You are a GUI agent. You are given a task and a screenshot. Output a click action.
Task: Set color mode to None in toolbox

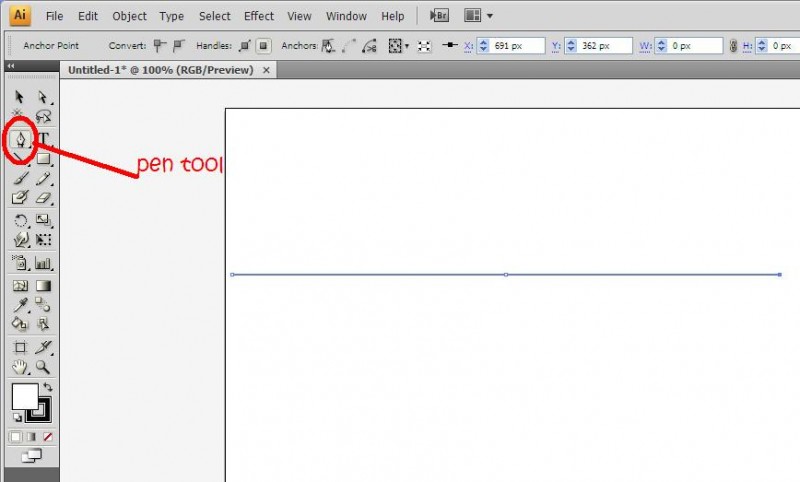click(47, 437)
